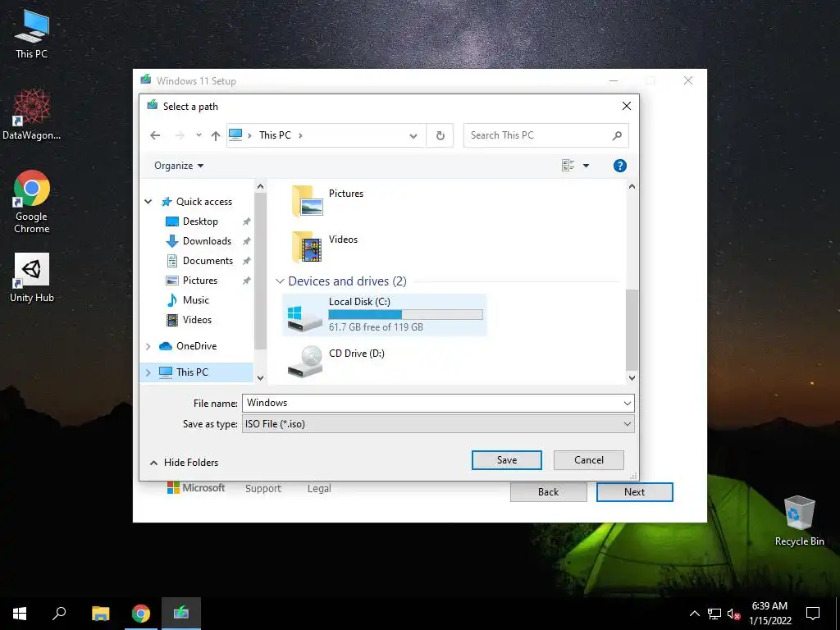Click the Cancel button
The width and height of the screenshot is (840, 630).
589,460
